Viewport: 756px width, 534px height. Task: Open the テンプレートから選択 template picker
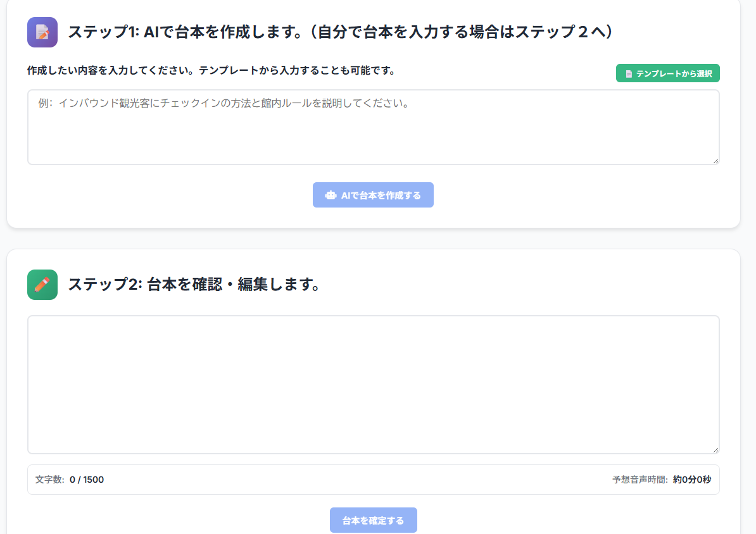[667, 73]
